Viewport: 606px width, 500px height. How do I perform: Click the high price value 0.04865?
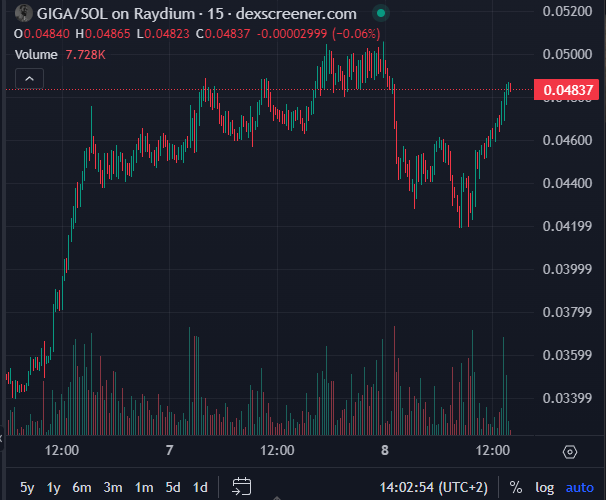[x=107, y=34]
